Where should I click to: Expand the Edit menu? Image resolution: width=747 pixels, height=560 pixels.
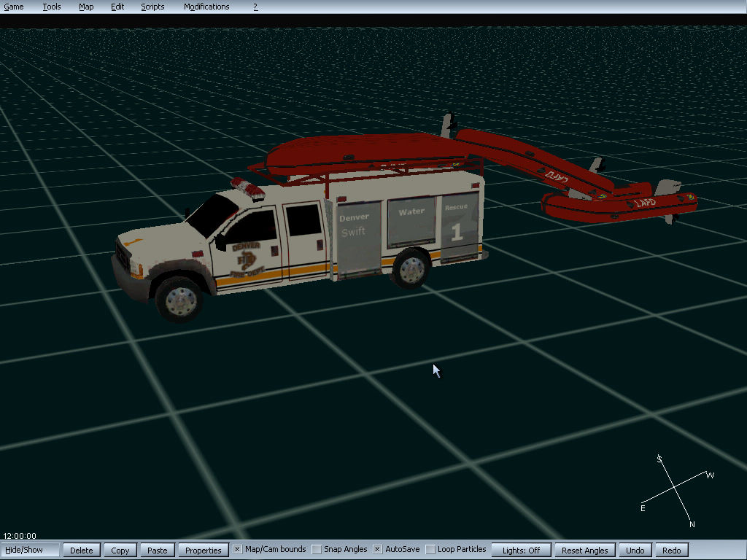117,7
